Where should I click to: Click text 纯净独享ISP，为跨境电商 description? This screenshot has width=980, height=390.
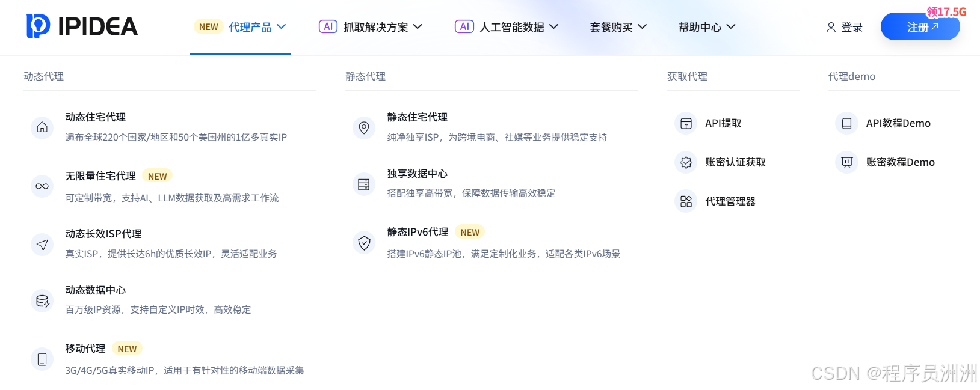coord(497,137)
